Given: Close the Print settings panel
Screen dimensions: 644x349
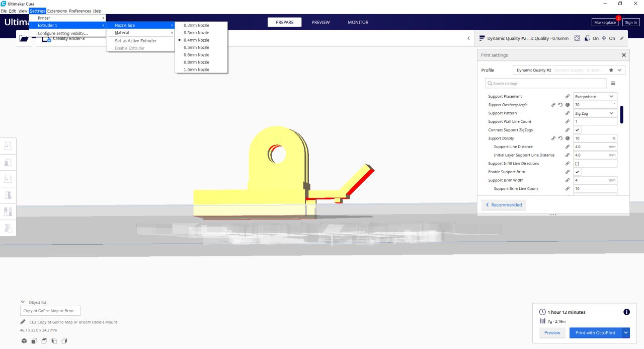Looking at the screenshot, I should click(x=624, y=55).
